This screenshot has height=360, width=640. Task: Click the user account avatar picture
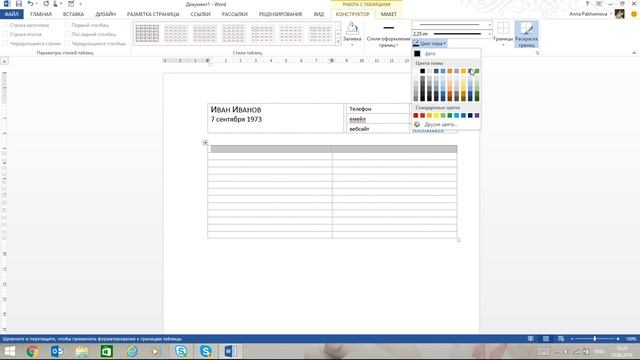click(x=620, y=14)
